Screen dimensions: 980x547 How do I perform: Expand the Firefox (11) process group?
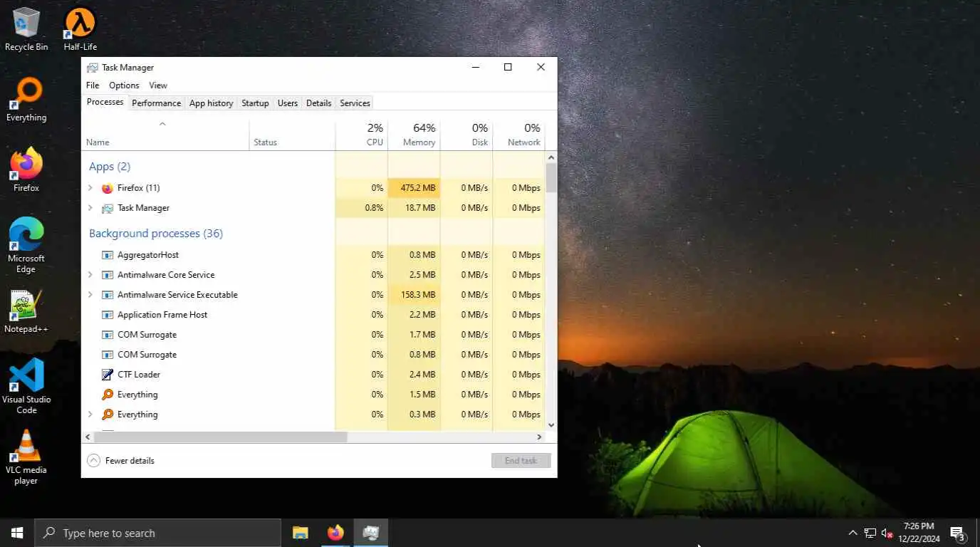[90, 188]
